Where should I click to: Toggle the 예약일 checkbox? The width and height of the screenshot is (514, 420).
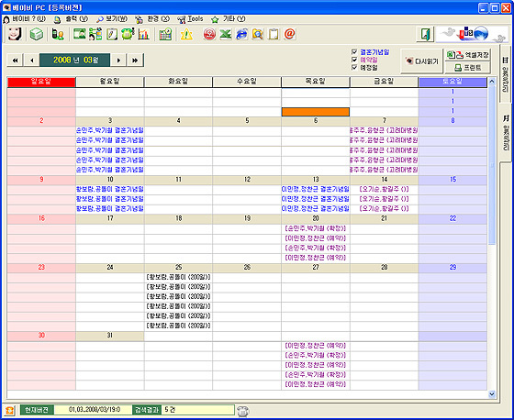coord(354,60)
